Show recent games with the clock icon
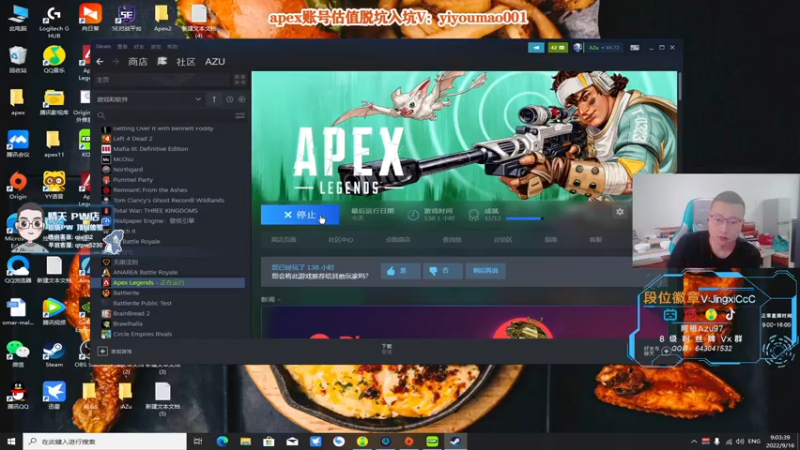The width and height of the screenshot is (800, 450). point(229,99)
